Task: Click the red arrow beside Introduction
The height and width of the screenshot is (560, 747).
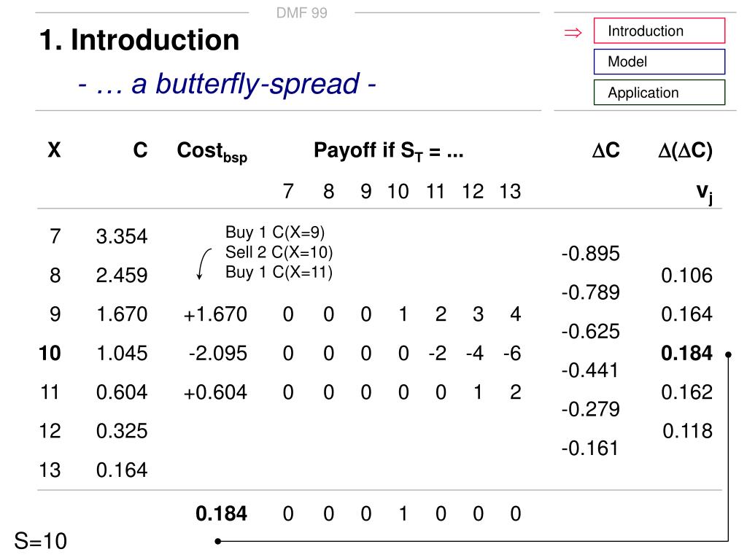Action: (573, 32)
